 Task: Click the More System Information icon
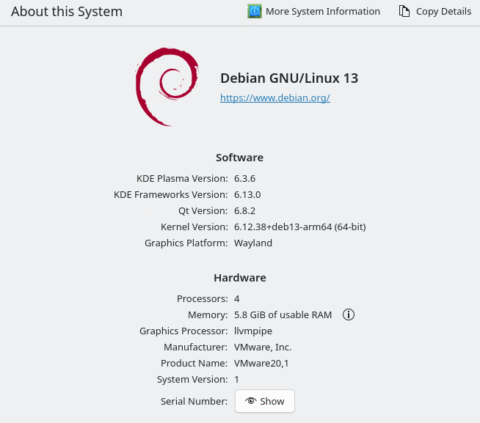click(255, 11)
